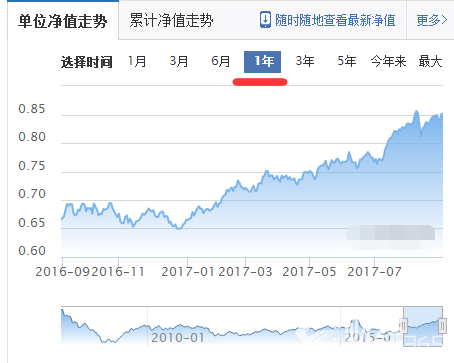Open the 更多 link
Screen dimensions: 454x363
click(431, 20)
